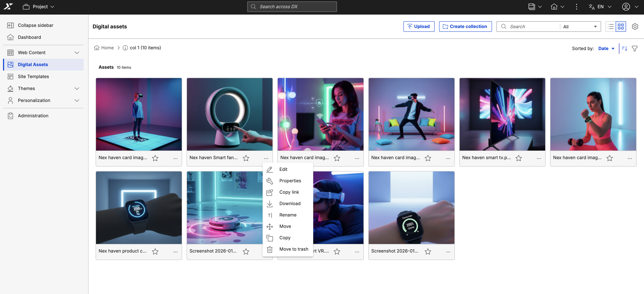Choose Move to trash from context menu

tap(288, 249)
